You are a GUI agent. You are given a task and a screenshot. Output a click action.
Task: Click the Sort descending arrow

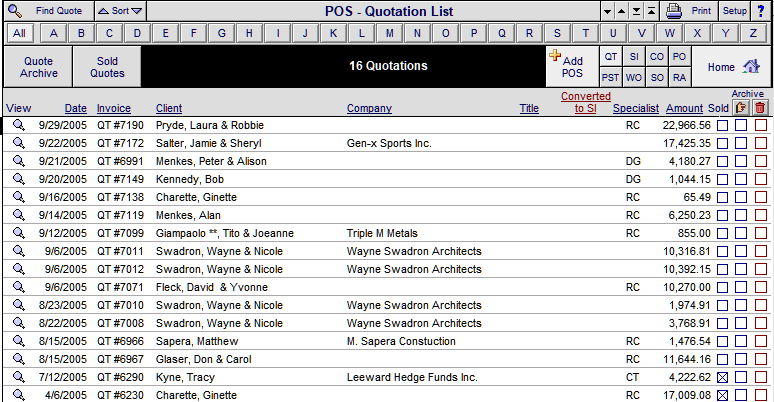coord(137,11)
